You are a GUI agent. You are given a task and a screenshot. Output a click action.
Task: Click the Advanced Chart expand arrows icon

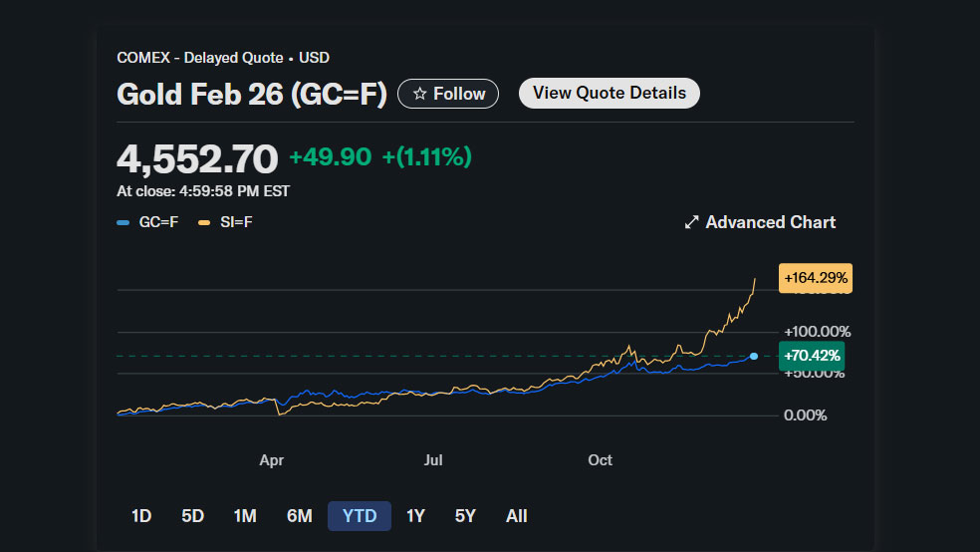tap(692, 222)
